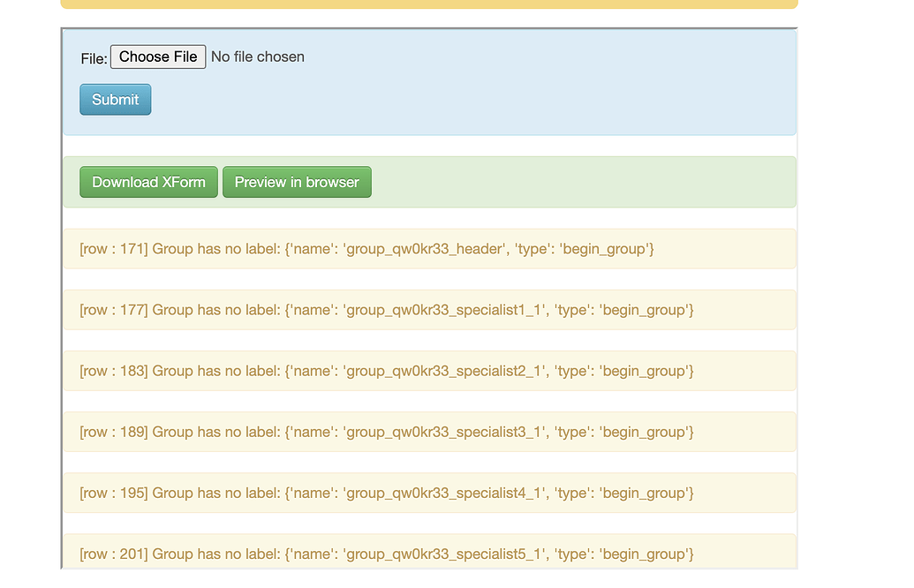Click the yellow header bar
This screenshot has height=588, width=914.
tap(427, 4)
